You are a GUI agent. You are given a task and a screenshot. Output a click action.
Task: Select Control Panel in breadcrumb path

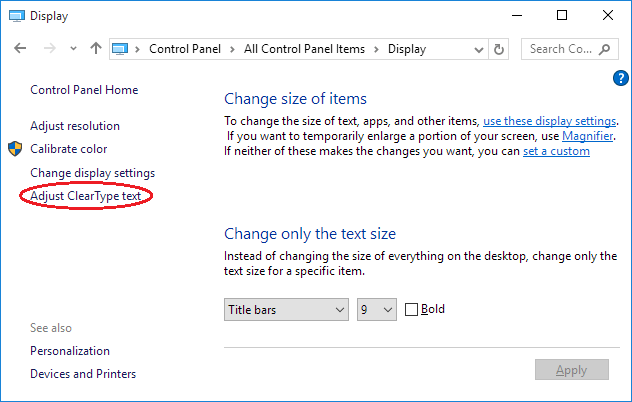click(x=184, y=49)
